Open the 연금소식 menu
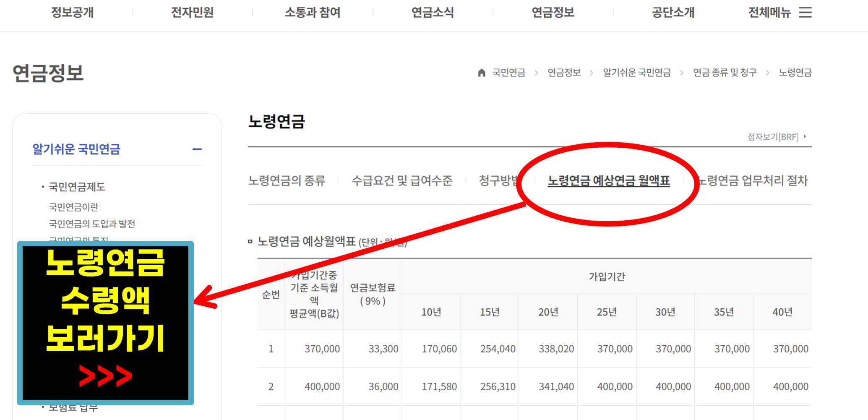 (x=433, y=13)
